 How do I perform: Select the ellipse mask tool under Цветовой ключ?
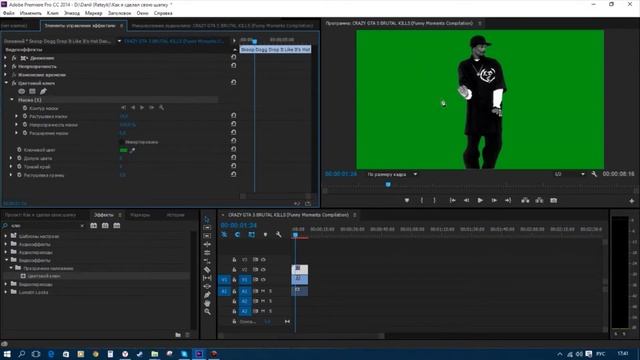pyautogui.click(x=22, y=91)
